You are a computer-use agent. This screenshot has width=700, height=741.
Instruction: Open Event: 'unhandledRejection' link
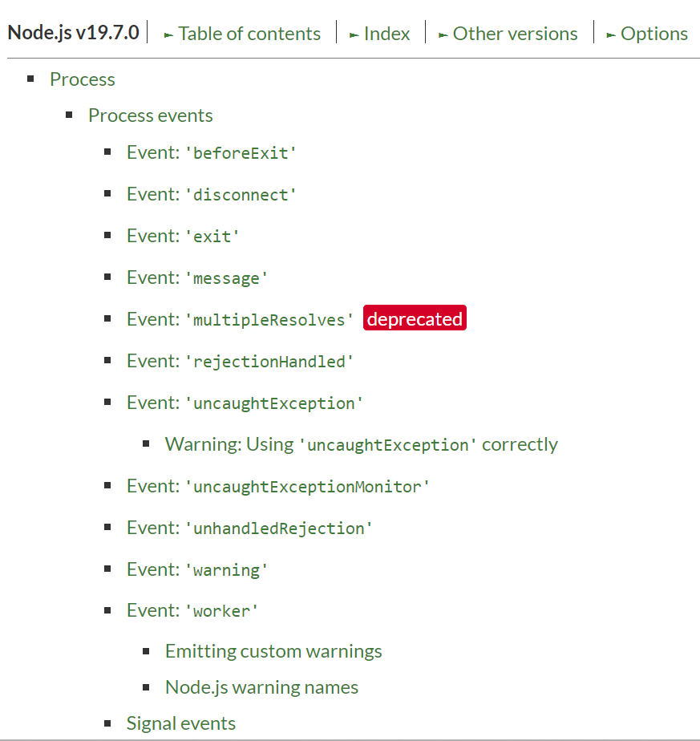(249, 528)
